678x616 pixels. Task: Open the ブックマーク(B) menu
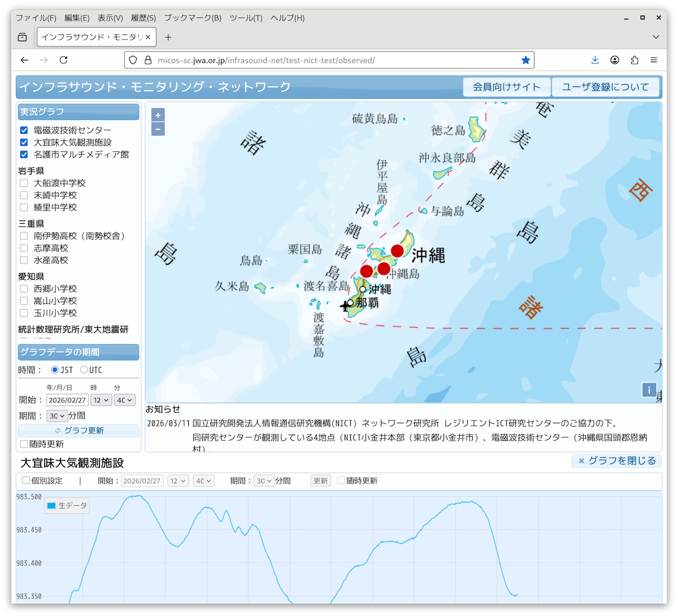192,18
